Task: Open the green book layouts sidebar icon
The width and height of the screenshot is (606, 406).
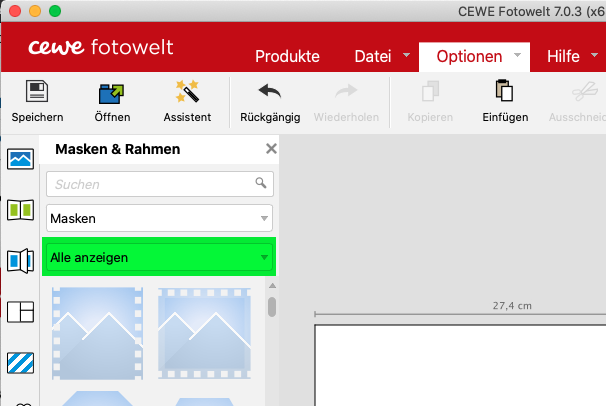Action: click(x=20, y=210)
